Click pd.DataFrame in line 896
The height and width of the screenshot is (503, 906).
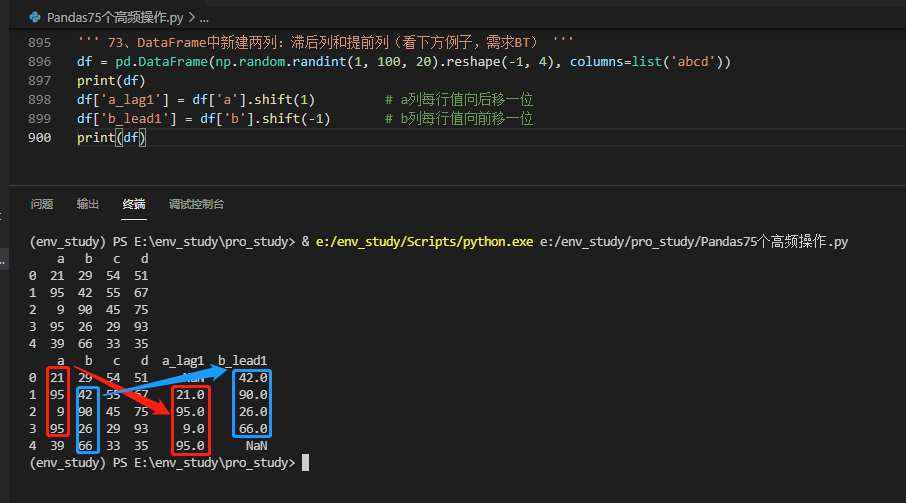[x=161, y=62]
